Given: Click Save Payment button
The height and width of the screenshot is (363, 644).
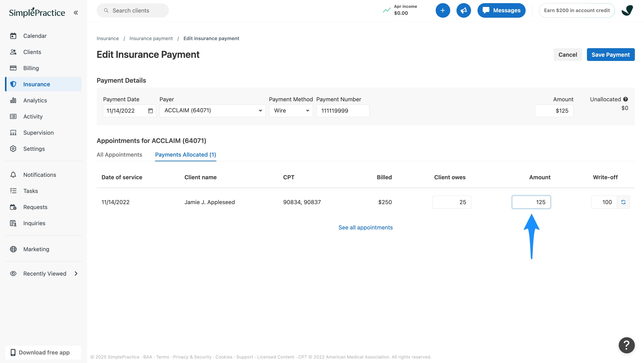Looking at the screenshot, I should click(610, 55).
